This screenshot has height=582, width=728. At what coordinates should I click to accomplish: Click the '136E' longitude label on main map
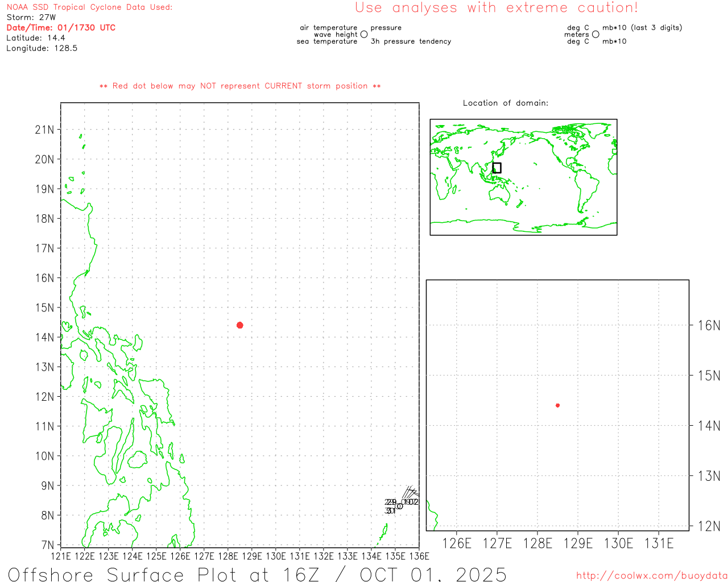coord(419,556)
